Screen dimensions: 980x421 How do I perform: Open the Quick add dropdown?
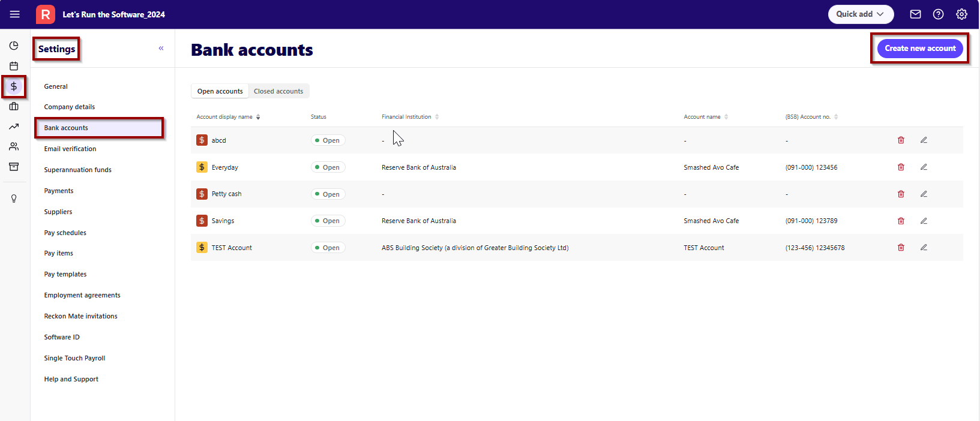[861, 14]
